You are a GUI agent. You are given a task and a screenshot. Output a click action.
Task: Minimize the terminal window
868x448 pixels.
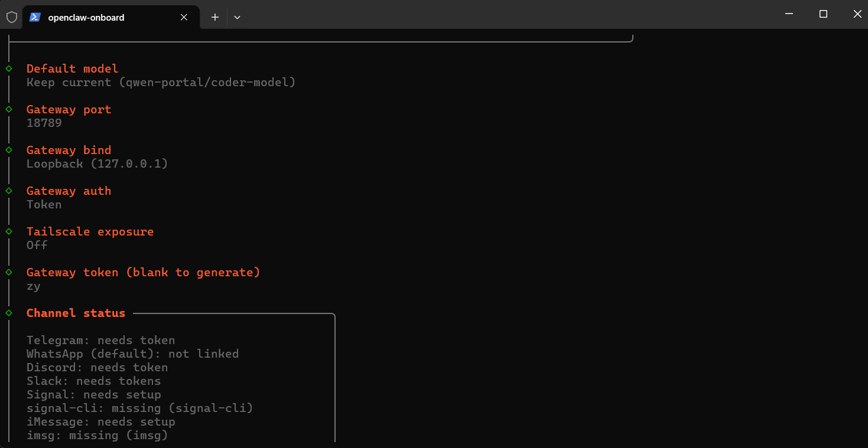click(x=789, y=14)
